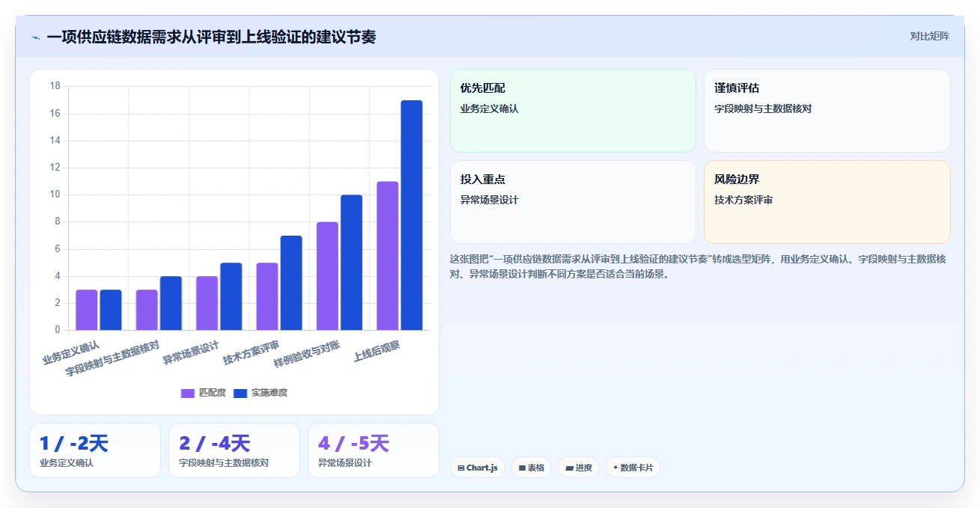Open the 谨慎评估 matrix card
980x508 pixels.
[x=827, y=111]
